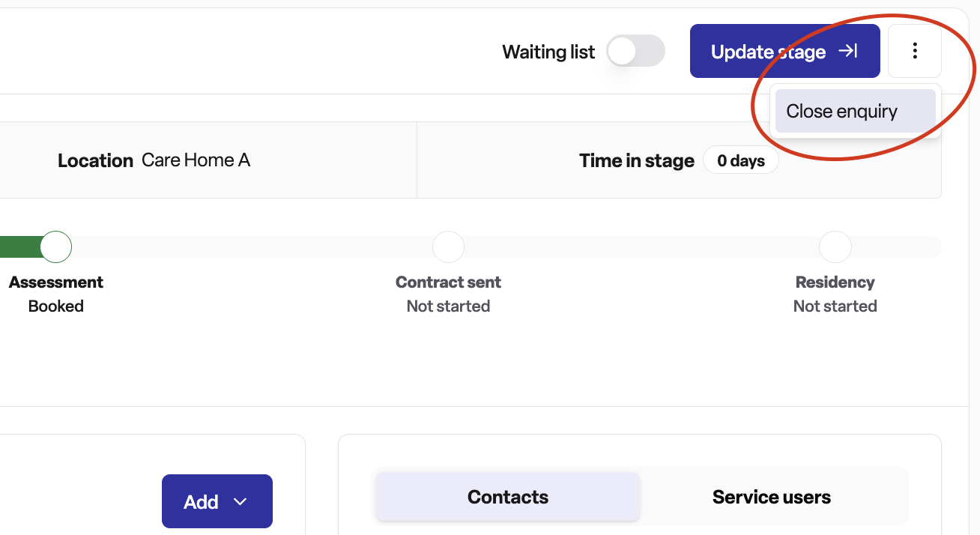Viewport: 980px width, 535px height.
Task: Click the Time in stage label
Action: coord(637,160)
